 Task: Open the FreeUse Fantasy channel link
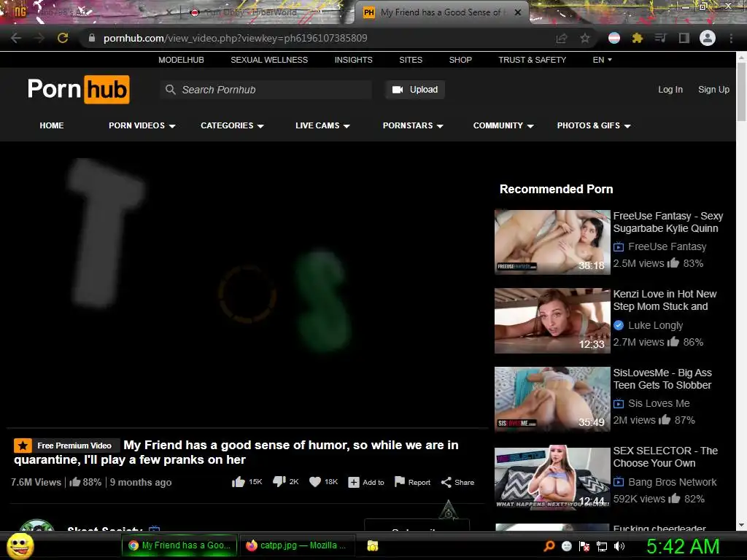point(667,246)
